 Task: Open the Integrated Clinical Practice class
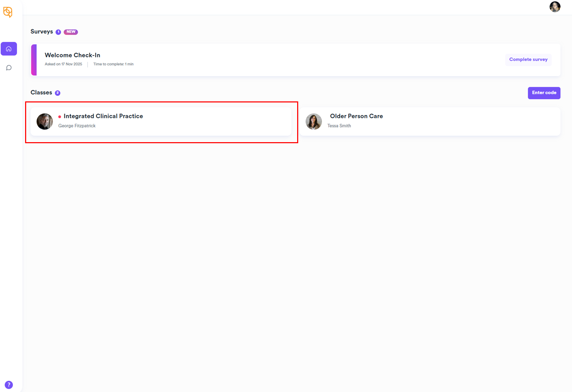pyautogui.click(x=103, y=116)
